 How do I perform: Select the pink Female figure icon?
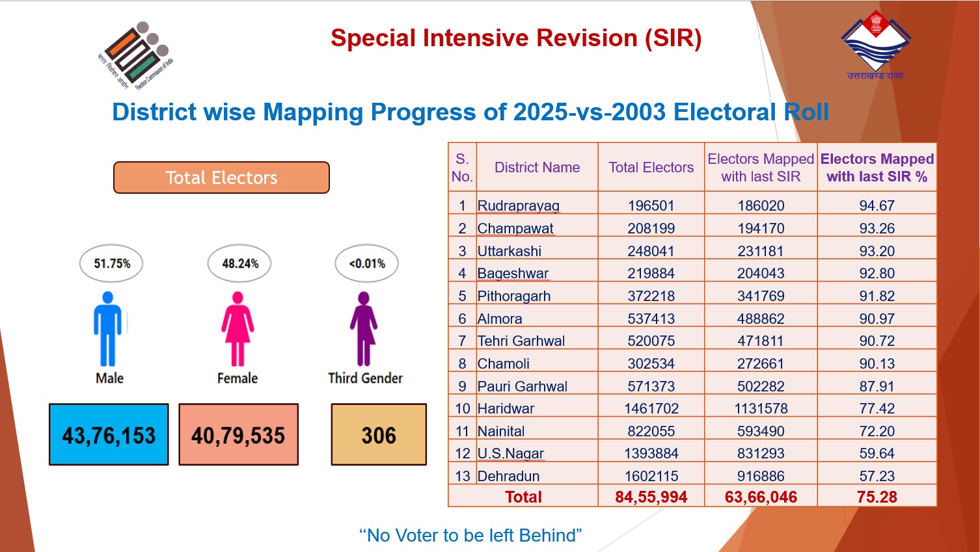tap(238, 329)
